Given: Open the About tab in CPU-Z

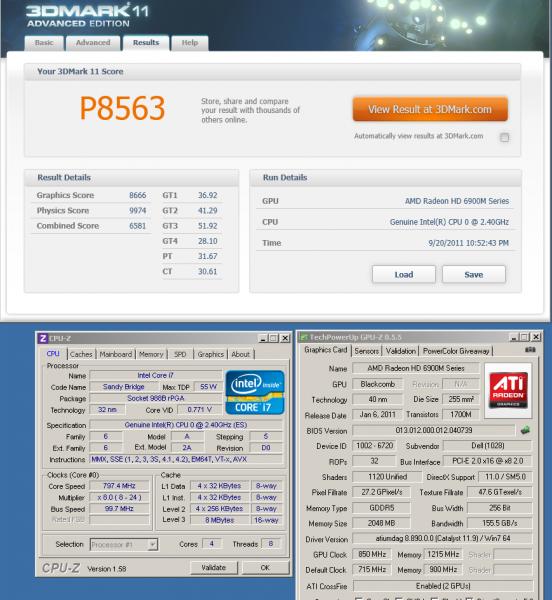Looking at the screenshot, I should [240, 354].
